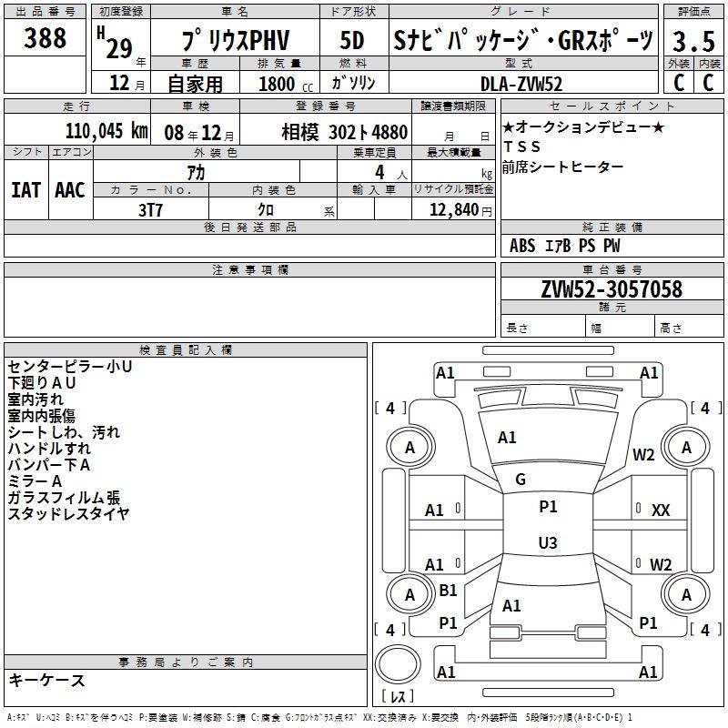Click the inspector note 室内汚れ

(x=35, y=399)
